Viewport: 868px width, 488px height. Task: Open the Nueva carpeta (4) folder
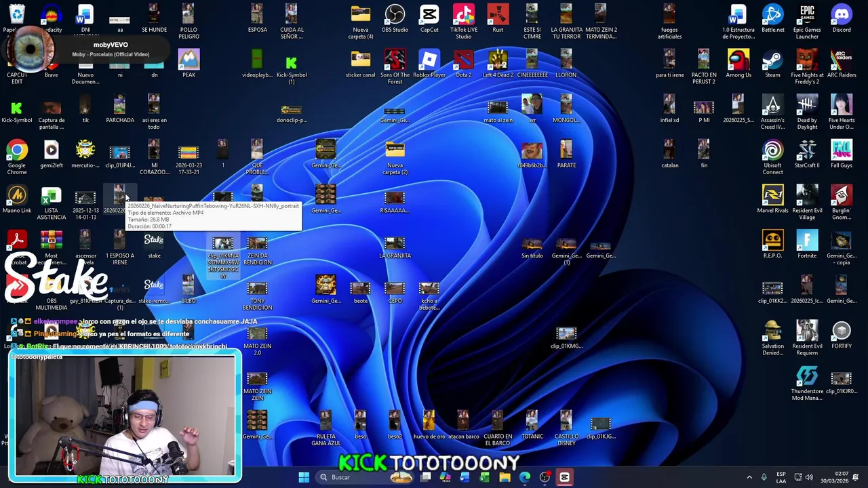coord(361,22)
